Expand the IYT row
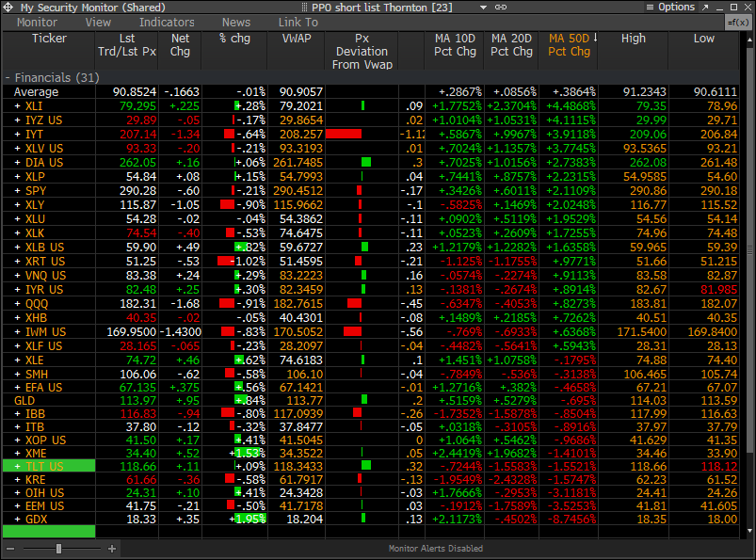756x560 pixels. coord(17,134)
